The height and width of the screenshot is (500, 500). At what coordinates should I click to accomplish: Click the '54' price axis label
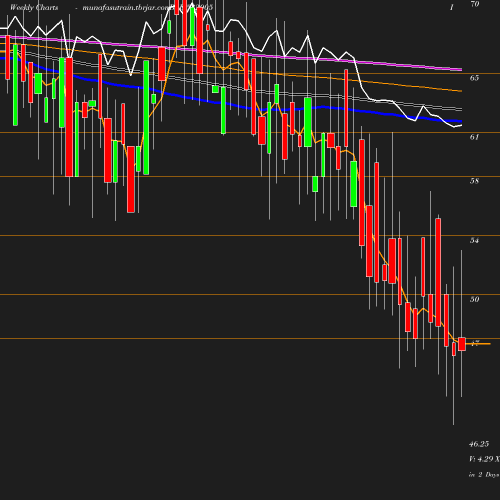pyautogui.click(x=474, y=240)
